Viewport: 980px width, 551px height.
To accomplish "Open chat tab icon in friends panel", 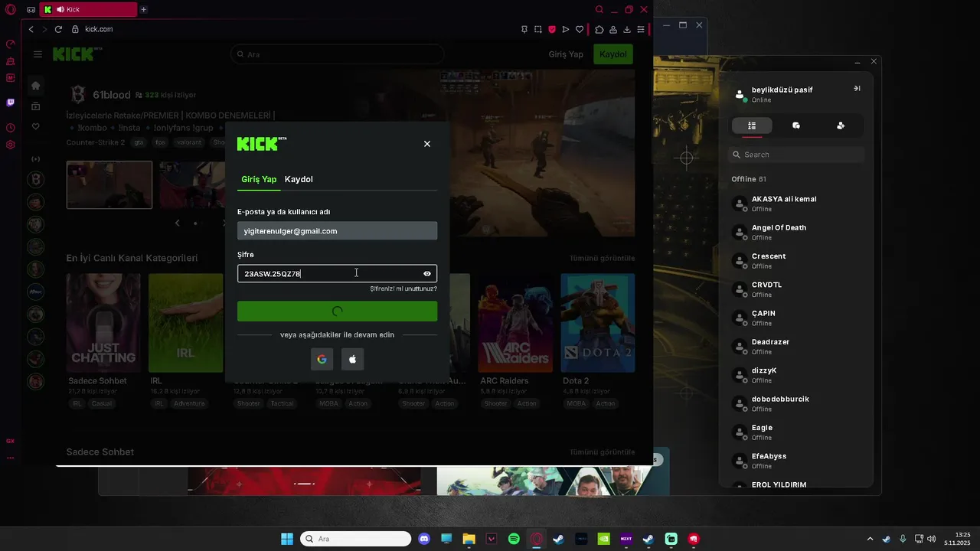I will tap(796, 126).
